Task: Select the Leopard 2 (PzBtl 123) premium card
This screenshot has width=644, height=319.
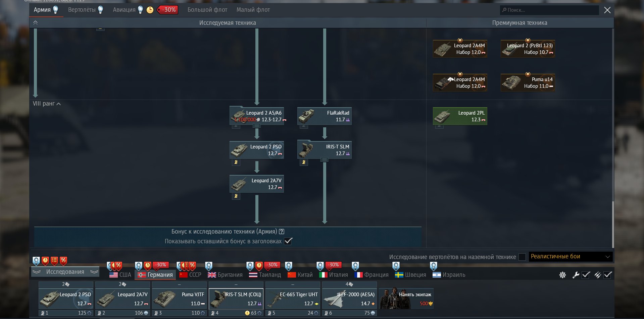Action: click(x=528, y=49)
